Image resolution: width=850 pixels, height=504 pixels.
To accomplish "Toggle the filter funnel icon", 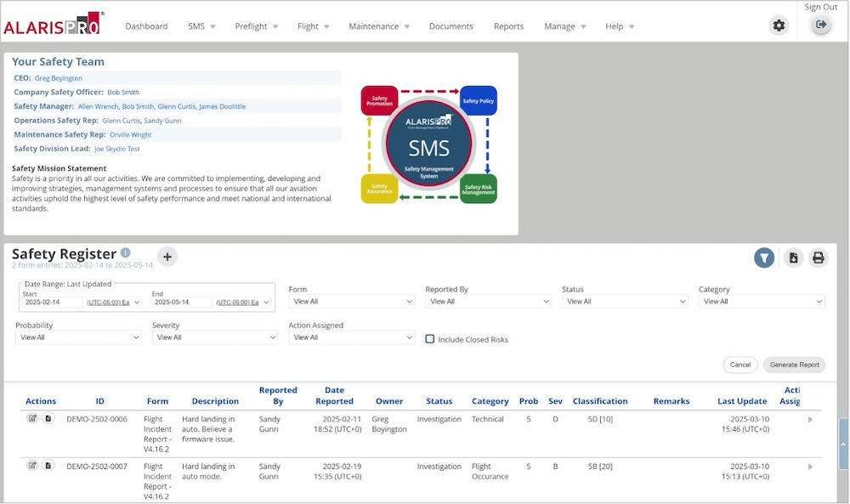I will [764, 258].
